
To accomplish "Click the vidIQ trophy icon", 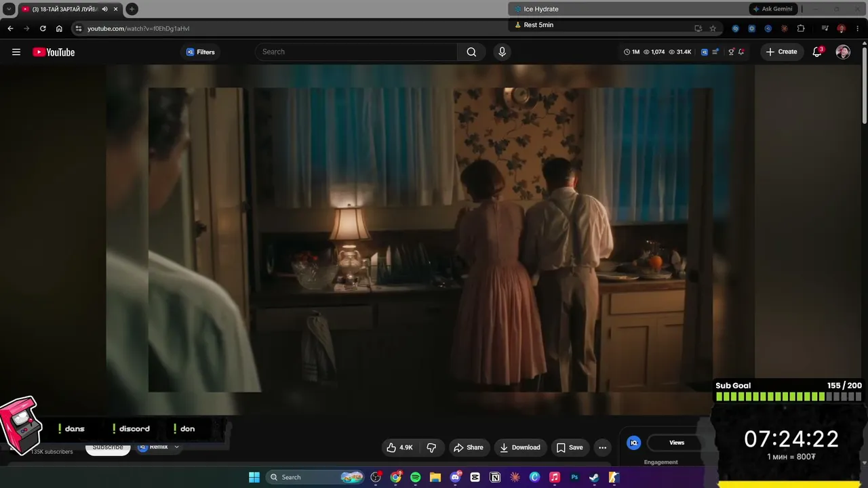I will (x=731, y=52).
